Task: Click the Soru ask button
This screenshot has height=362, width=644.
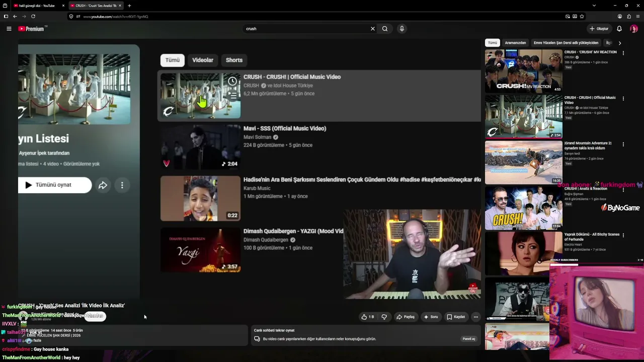Action: click(x=431, y=317)
